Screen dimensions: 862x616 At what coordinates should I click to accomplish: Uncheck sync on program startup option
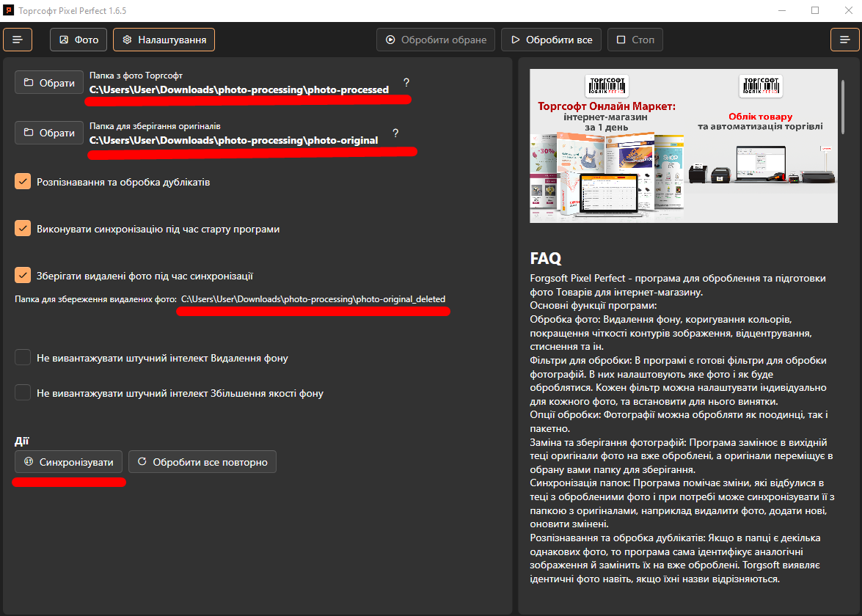[x=22, y=228]
